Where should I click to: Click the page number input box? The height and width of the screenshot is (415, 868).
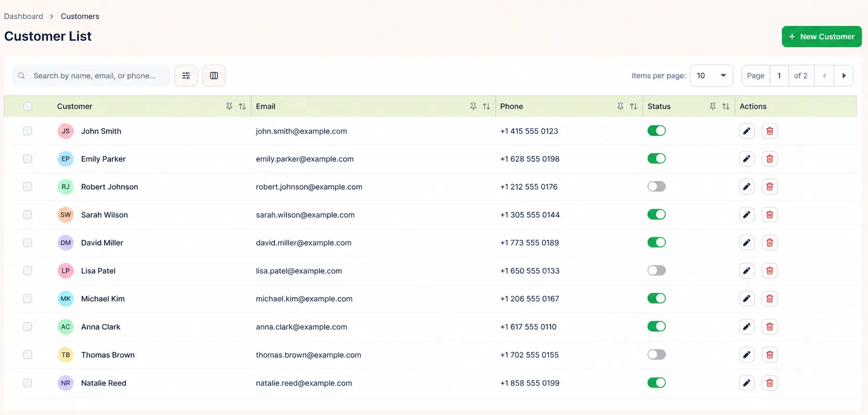[x=779, y=76]
